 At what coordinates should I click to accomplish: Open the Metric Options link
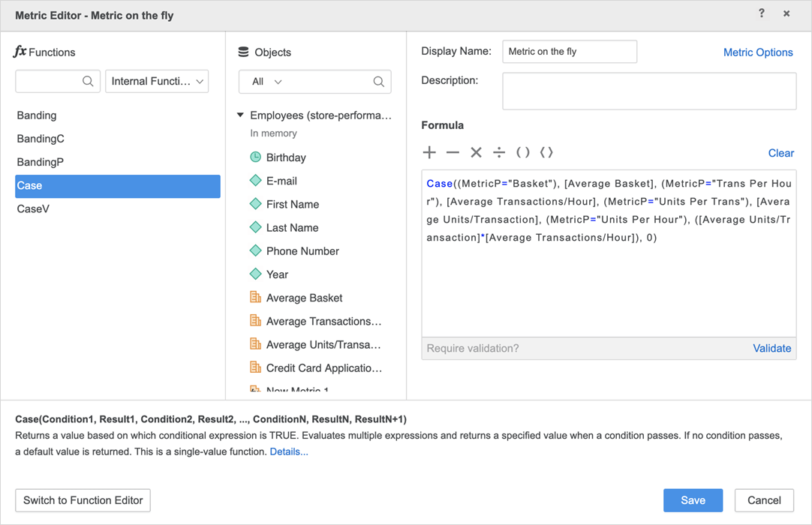[x=758, y=52]
